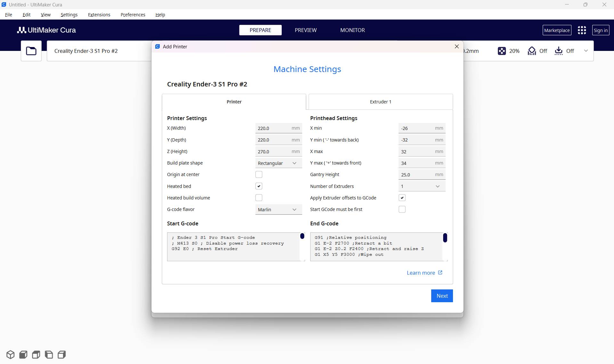Click the Next button
Viewport: 614px width, 364px height.
[x=442, y=296]
